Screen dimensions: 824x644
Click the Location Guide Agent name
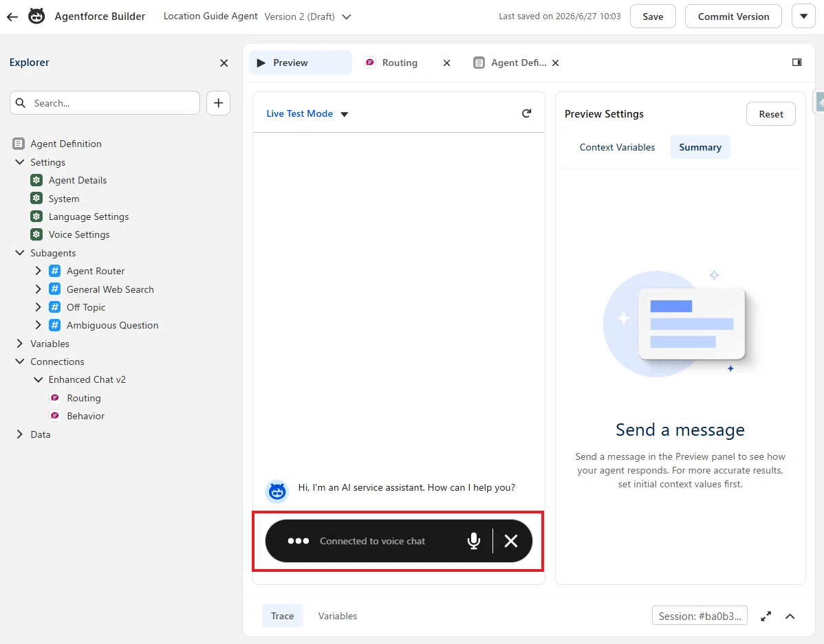[x=210, y=16]
